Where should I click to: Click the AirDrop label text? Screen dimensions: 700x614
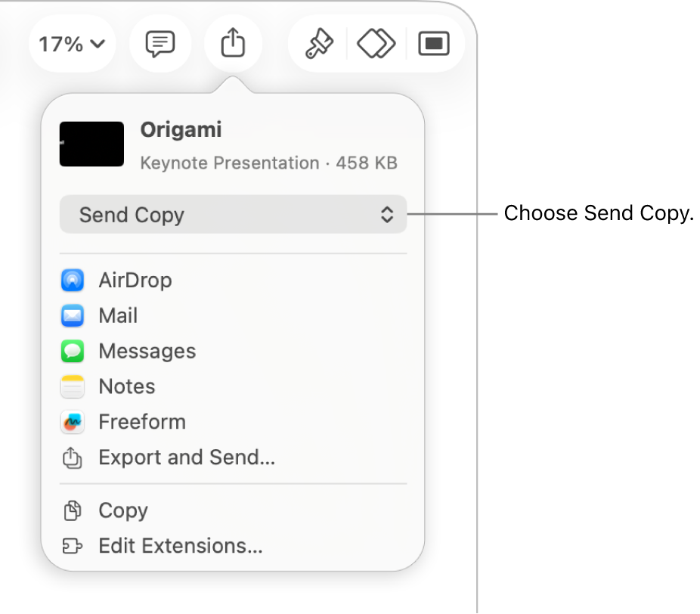(135, 280)
